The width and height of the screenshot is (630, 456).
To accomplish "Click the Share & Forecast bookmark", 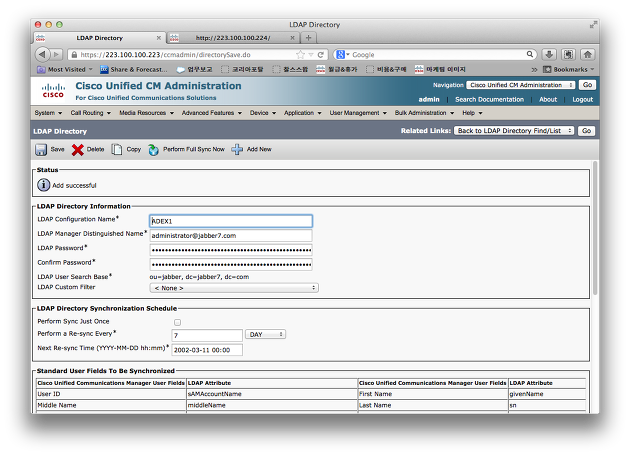I will pos(134,70).
